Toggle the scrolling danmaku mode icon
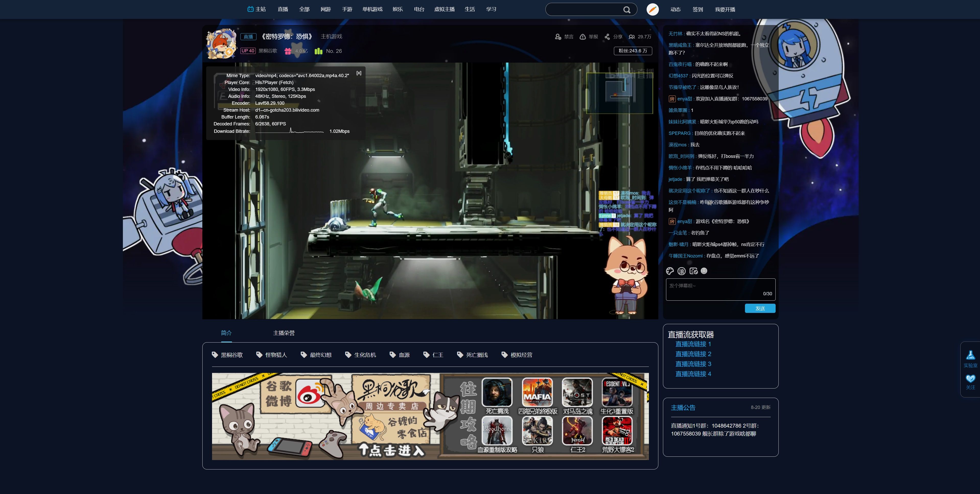Viewport: 980px width, 494px height. (x=681, y=271)
